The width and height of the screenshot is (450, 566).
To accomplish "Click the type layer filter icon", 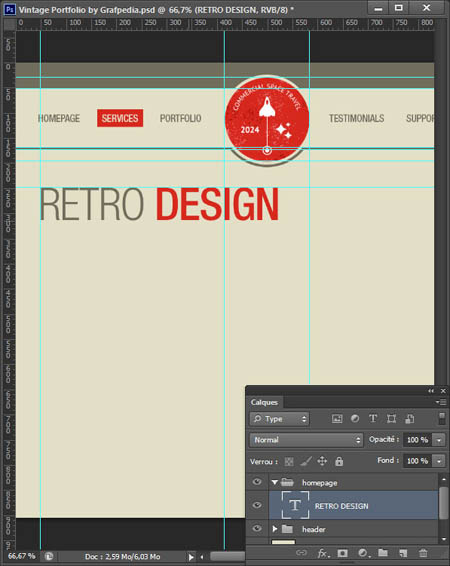I will coord(373,419).
